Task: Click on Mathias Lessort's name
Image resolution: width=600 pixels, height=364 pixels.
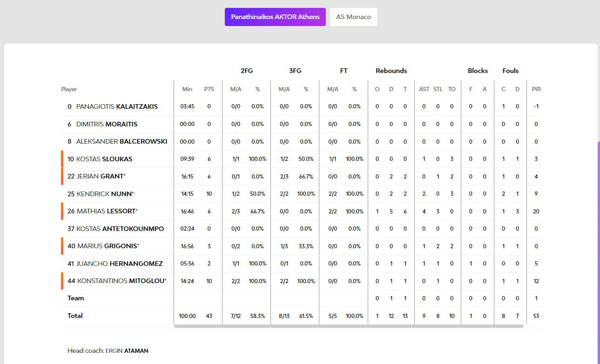Action: coord(106,211)
